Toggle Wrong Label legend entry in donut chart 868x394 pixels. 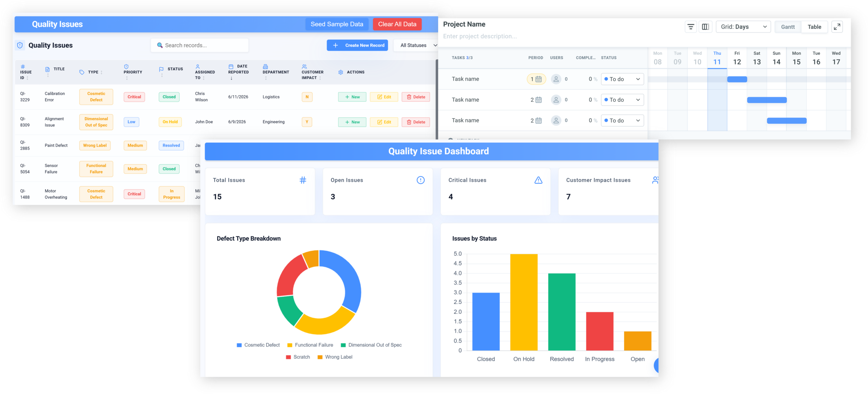coord(335,357)
